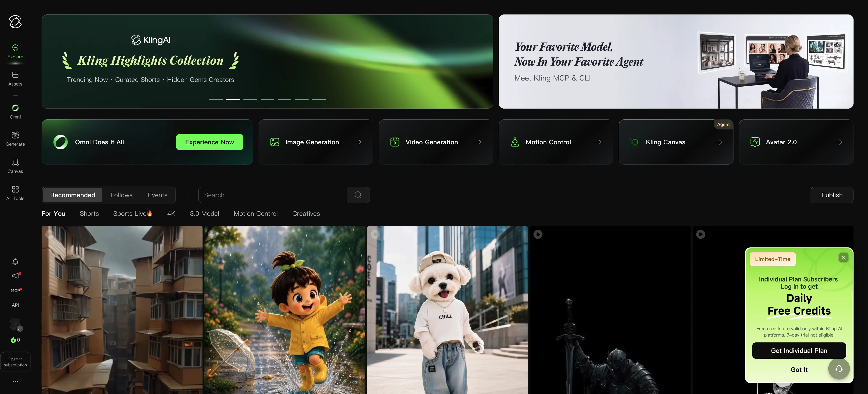This screenshot has height=394, width=868.
Task: Click the Publish button
Action: coord(832,195)
